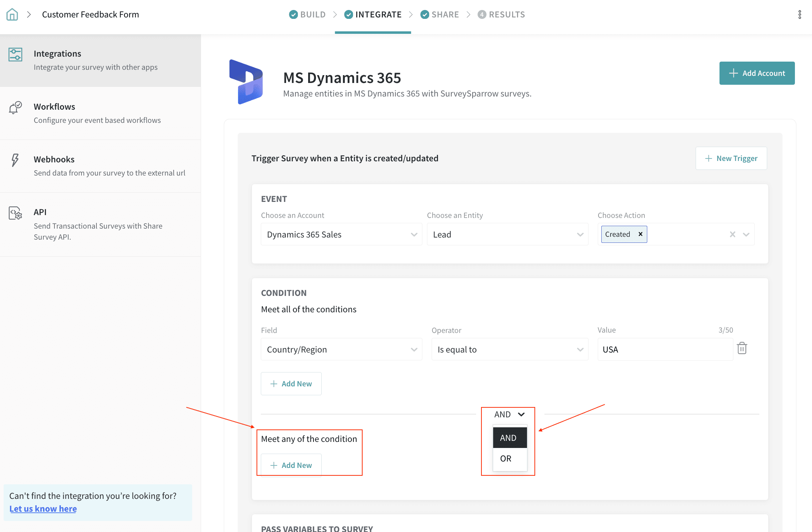Click the Let us know here link
The height and width of the screenshot is (532, 812).
coord(43,508)
